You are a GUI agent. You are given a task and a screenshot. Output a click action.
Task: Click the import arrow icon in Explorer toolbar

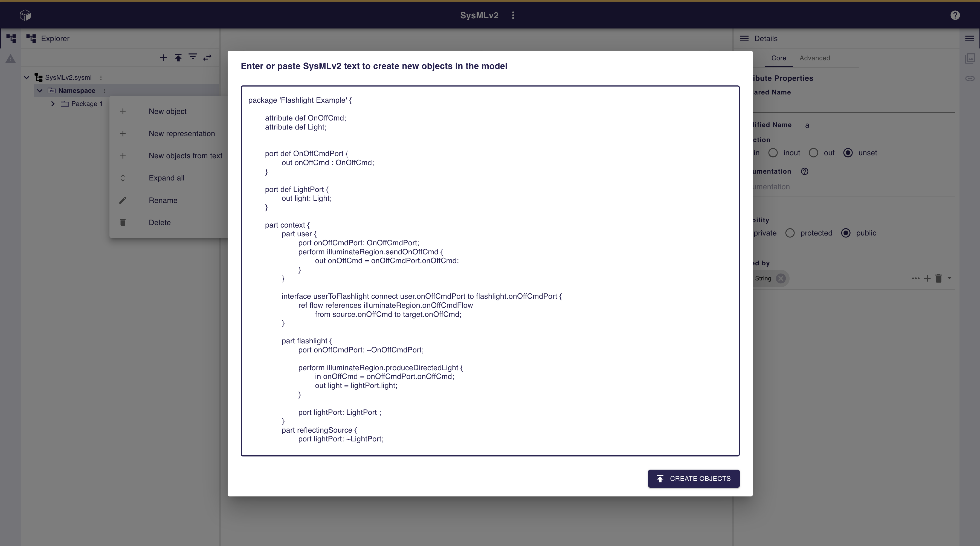178,58
